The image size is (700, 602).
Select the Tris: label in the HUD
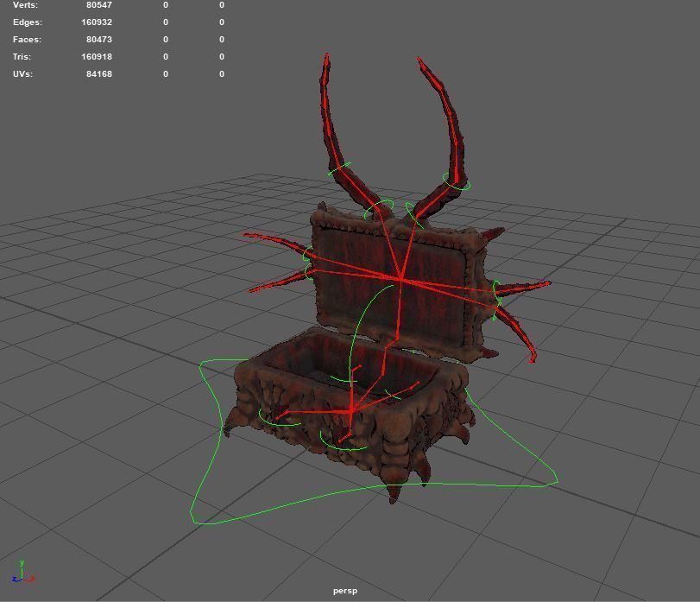(x=22, y=57)
